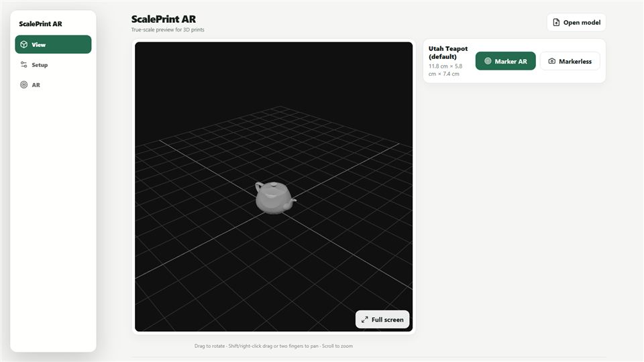644x362 pixels.
Task: Switch to the AR sidebar item
Action: pyautogui.click(x=53, y=85)
